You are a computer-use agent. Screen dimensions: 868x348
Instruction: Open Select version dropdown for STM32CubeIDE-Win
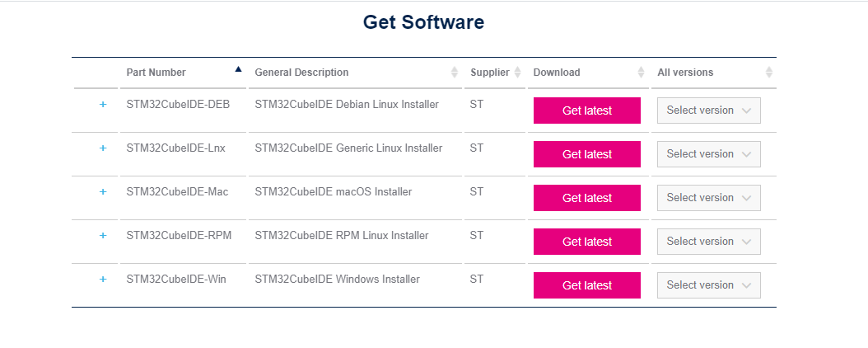click(x=708, y=285)
